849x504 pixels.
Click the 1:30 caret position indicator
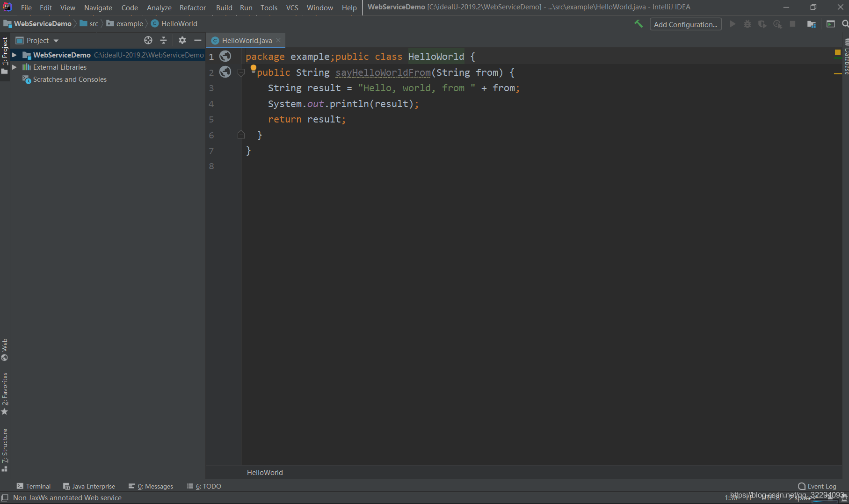731,498
